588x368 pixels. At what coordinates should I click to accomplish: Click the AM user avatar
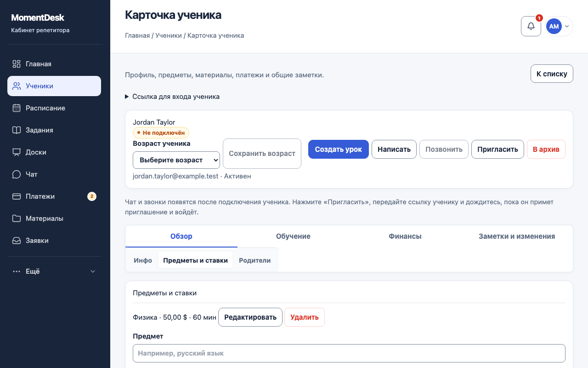point(554,26)
